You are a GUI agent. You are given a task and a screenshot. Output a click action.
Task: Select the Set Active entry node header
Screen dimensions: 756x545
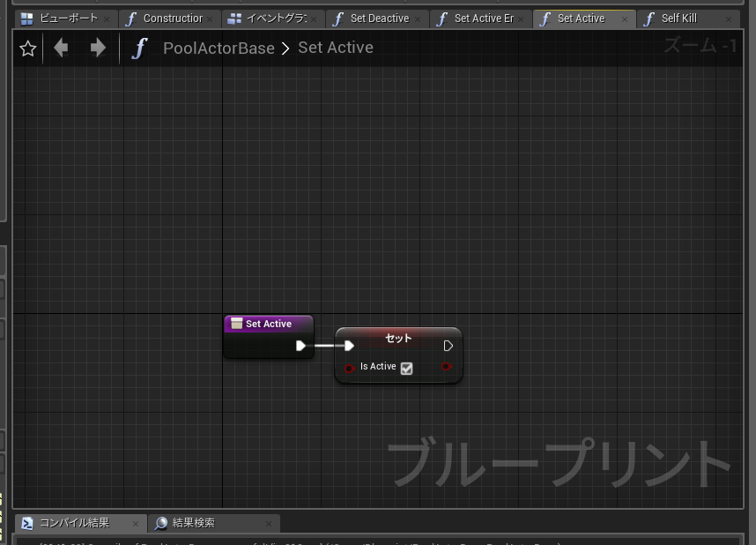(x=269, y=324)
